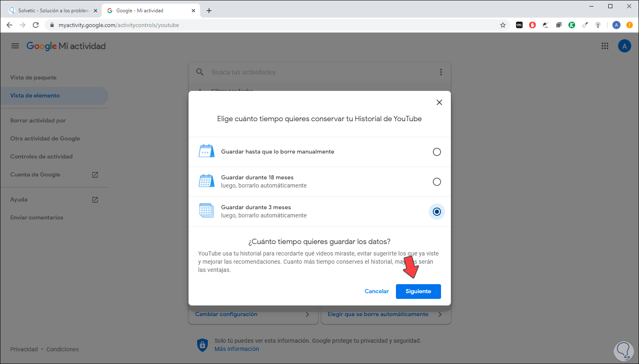Viewport: 639px width, 364px height.
Task: Select Vista de elemento
Action: [x=54, y=95]
